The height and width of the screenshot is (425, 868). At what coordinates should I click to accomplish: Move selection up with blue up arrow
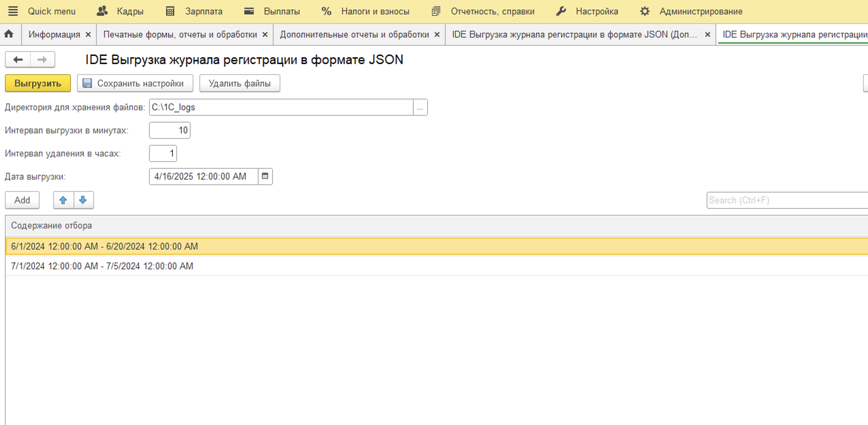(64, 200)
